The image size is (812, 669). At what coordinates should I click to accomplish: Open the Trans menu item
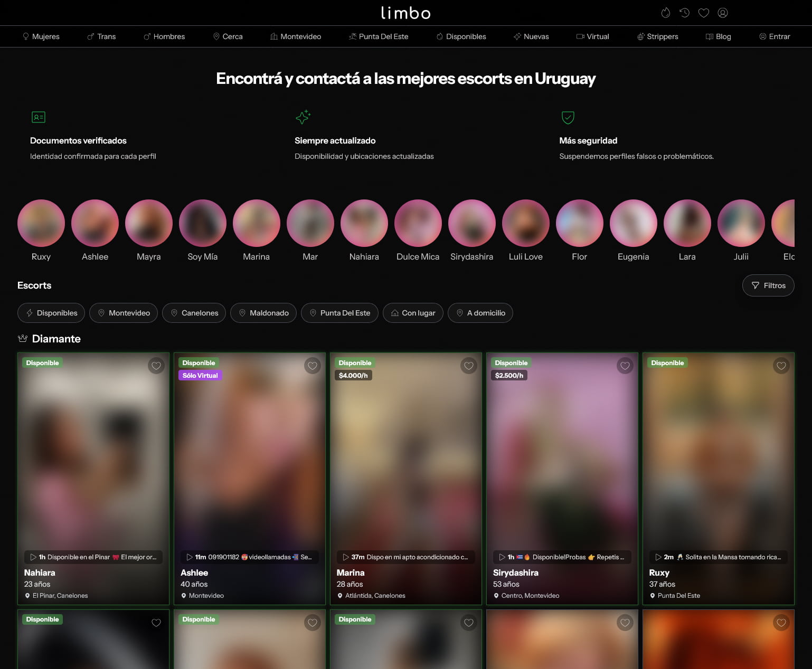pos(101,36)
